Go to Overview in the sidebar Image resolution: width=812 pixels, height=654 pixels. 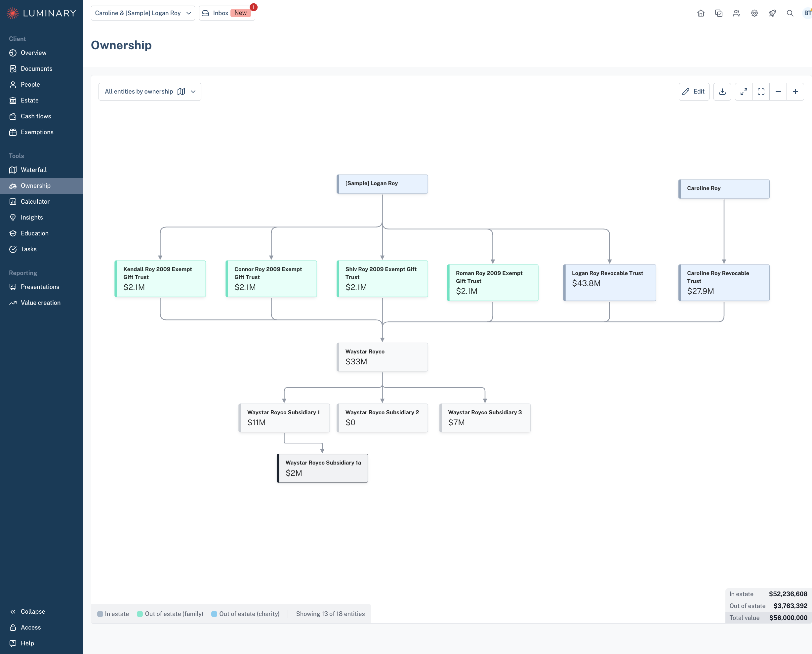tap(41, 53)
